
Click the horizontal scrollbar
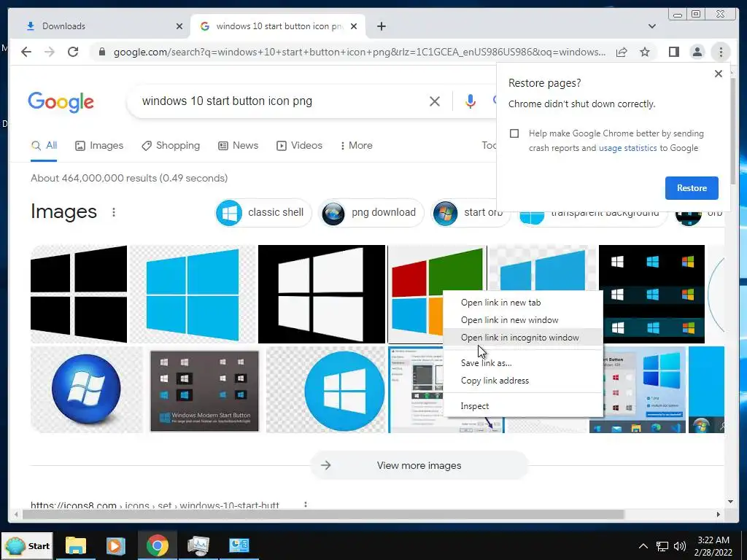pos(323,514)
